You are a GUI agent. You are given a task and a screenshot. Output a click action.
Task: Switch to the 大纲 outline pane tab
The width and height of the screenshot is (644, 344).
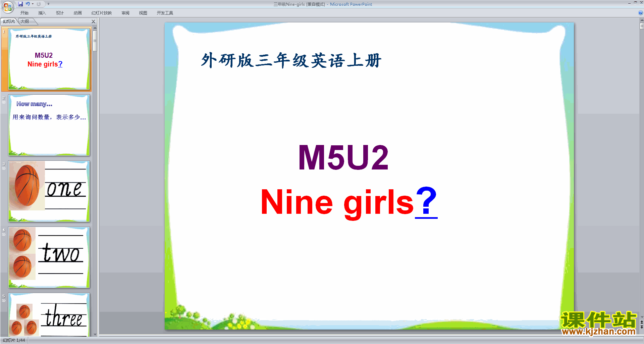click(x=25, y=21)
